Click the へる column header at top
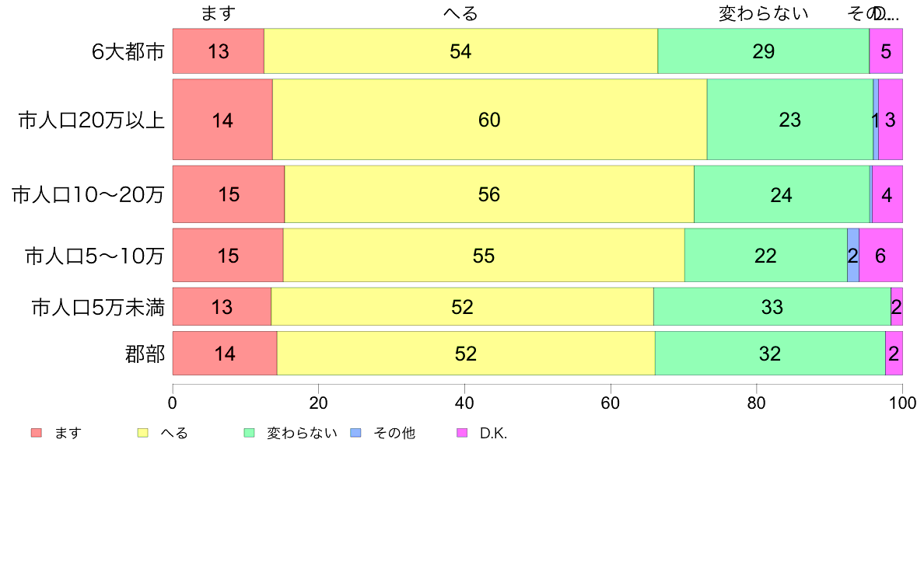This screenshot has width=924, height=572. pos(460,13)
